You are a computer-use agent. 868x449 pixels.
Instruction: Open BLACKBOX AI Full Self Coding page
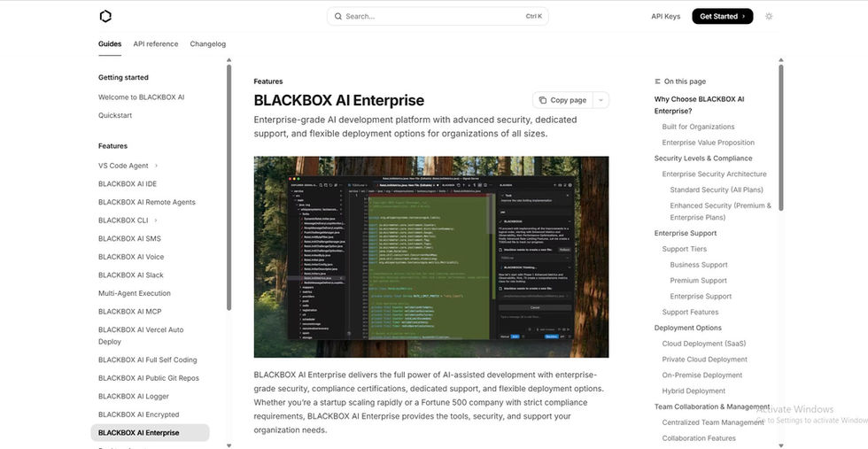click(x=147, y=360)
